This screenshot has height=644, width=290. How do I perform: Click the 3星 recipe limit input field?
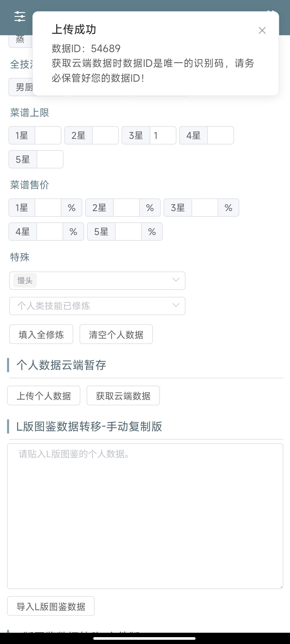pos(163,135)
